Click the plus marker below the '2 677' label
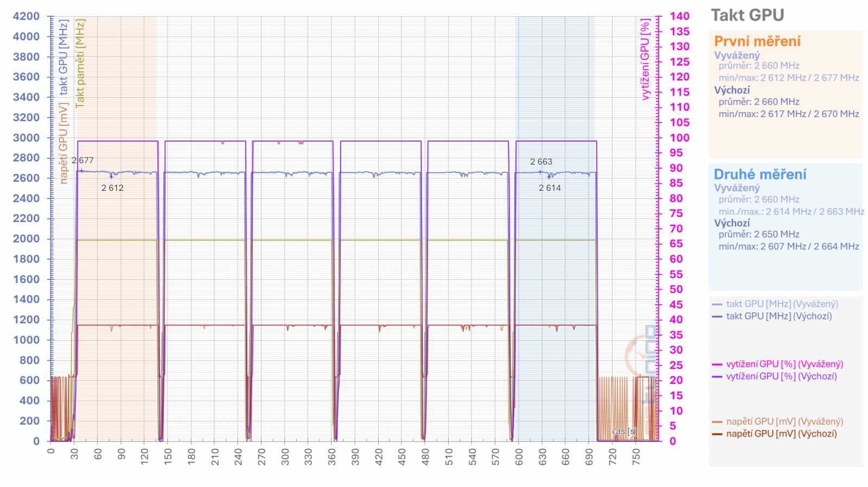 coord(81,171)
